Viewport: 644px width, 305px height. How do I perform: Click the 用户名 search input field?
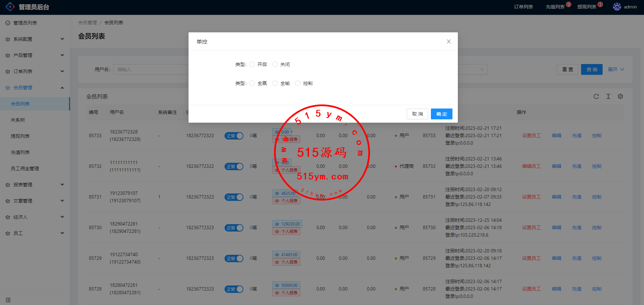[151, 69]
